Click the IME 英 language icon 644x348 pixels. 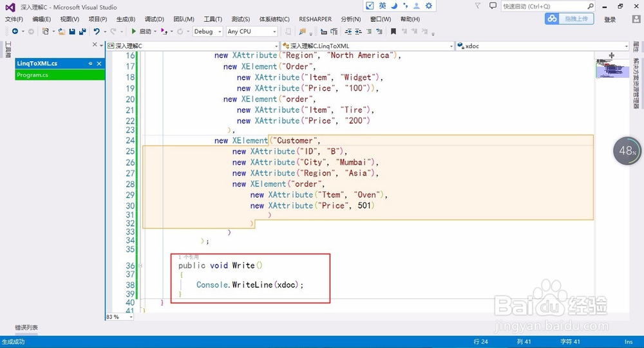[x=383, y=5]
